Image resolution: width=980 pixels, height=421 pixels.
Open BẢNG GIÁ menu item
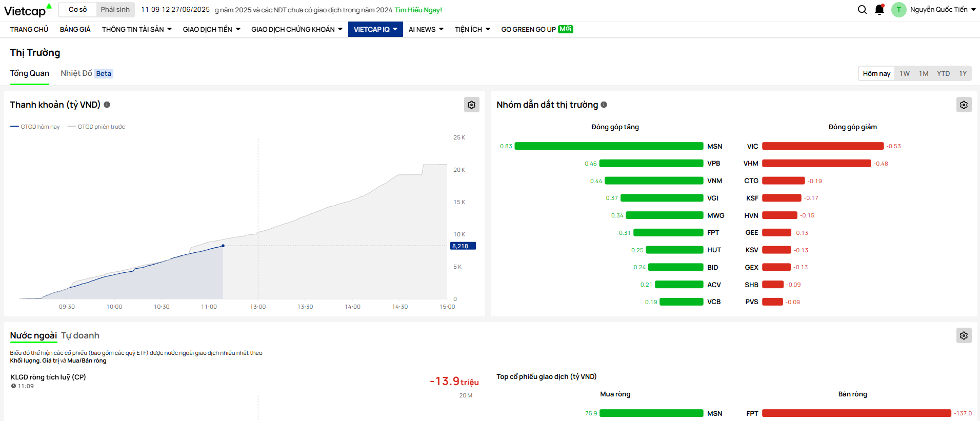[x=75, y=29]
